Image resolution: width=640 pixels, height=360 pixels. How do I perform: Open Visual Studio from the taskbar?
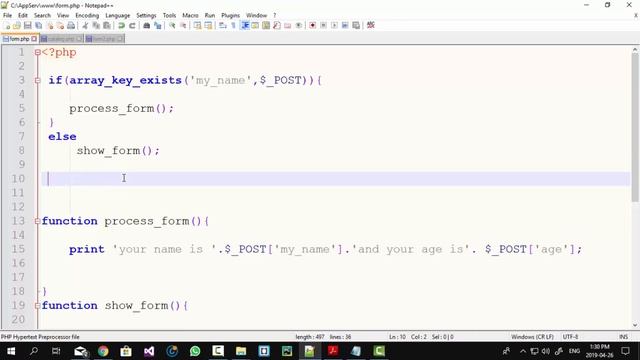(x=149, y=351)
